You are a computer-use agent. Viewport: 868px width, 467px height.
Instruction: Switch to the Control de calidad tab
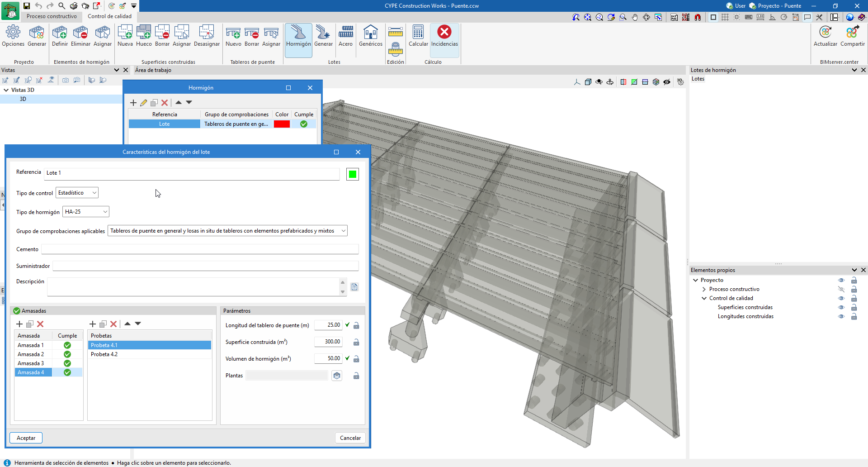pyautogui.click(x=109, y=16)
